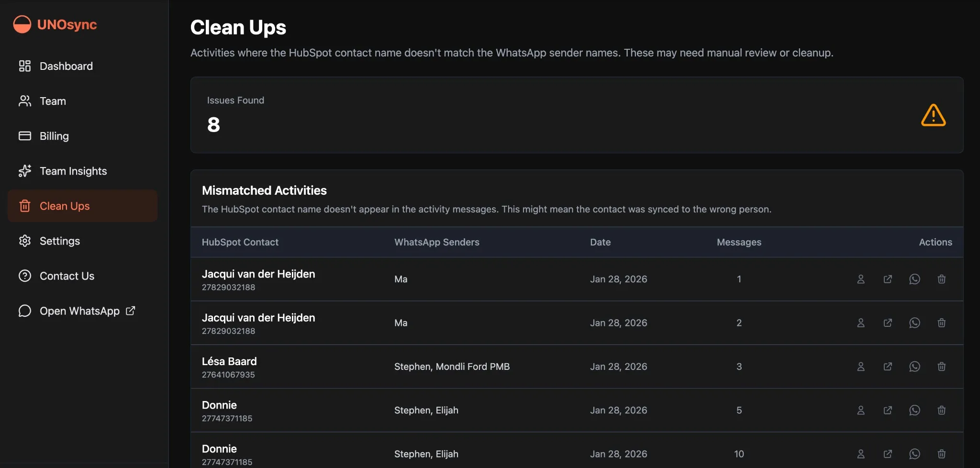Click the warning triangle on Issues Found card
This screenshot has height=468, width=980.
point(933,114)
